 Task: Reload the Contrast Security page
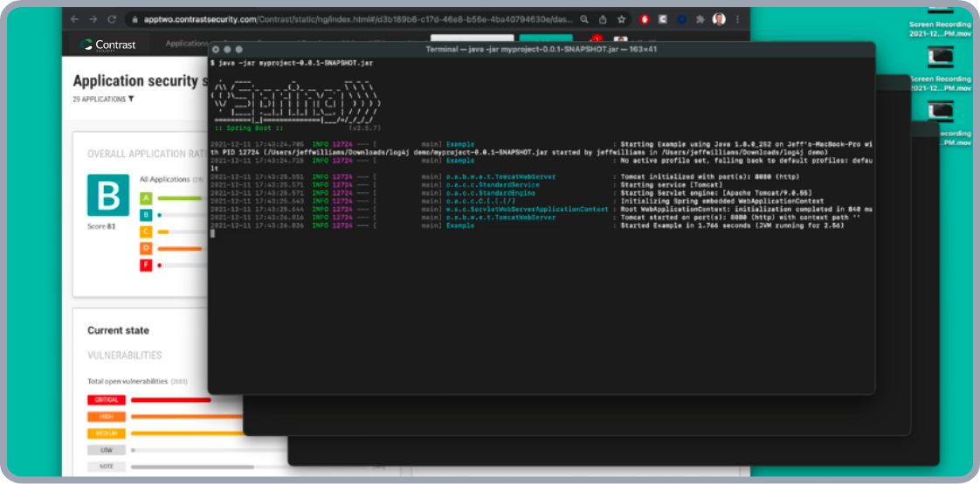click(112, 18)
